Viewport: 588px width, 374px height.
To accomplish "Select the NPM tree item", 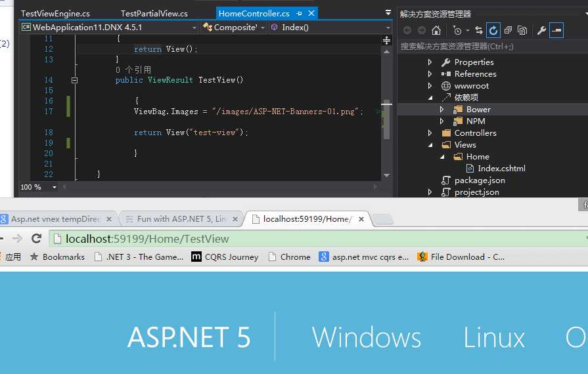I will pyautogui.click(x=476, y=121).
